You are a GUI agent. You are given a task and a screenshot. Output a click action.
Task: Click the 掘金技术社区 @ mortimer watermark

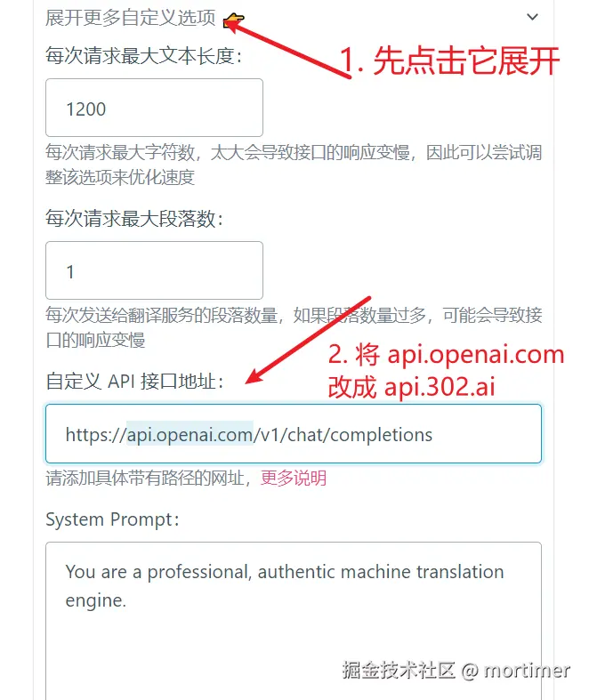456,671
